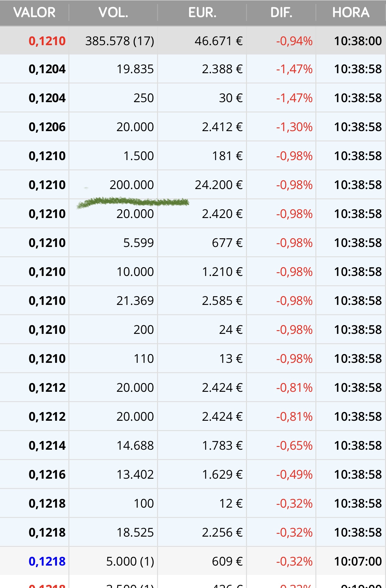Select the 2.256 € amount cell
This screenshot has width=386, height=588.
tap(222, 532)
